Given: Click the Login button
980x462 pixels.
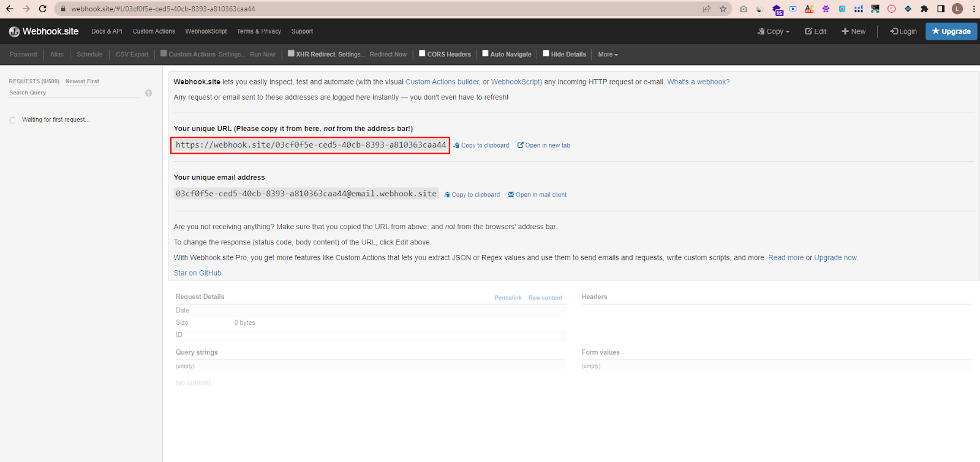Looking at the screenshot, I should tap(903, 31).
